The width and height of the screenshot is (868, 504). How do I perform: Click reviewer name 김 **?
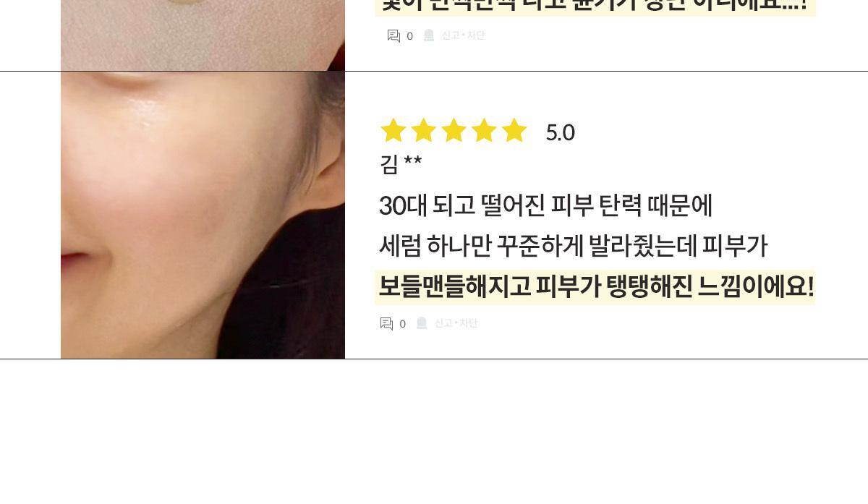coord(401,164)
